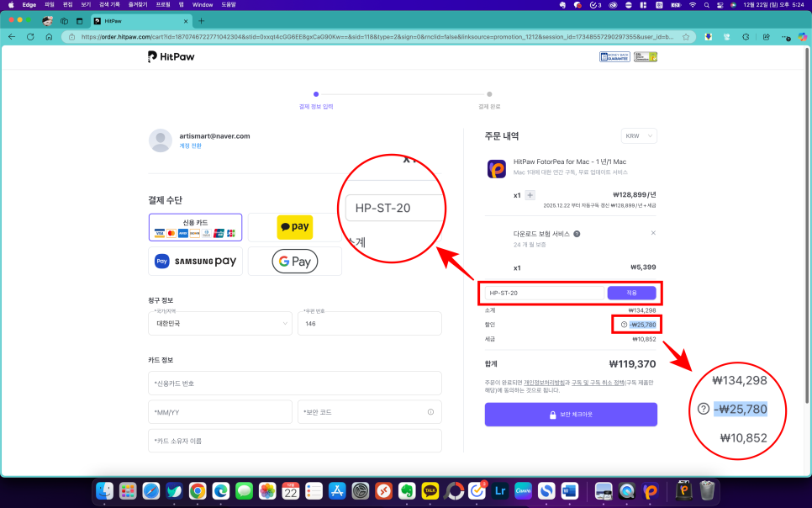Viewport: 812px width, 508px height.
Task: Open KakaoTalk in the dock
Action: click(x=430, y=490)
